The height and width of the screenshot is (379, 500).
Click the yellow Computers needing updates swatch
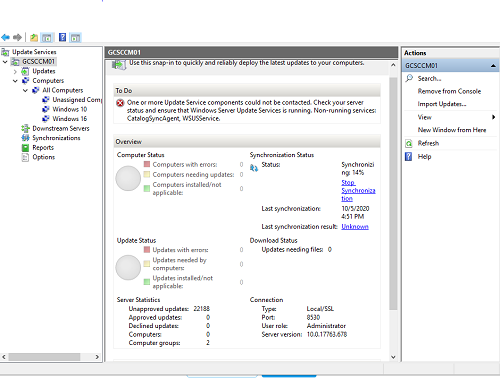click(147, 174)
